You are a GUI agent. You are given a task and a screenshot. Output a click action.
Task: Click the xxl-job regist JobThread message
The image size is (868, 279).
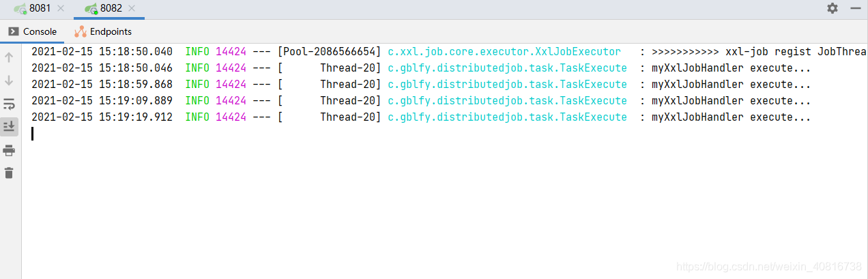(x=759, y=51)
